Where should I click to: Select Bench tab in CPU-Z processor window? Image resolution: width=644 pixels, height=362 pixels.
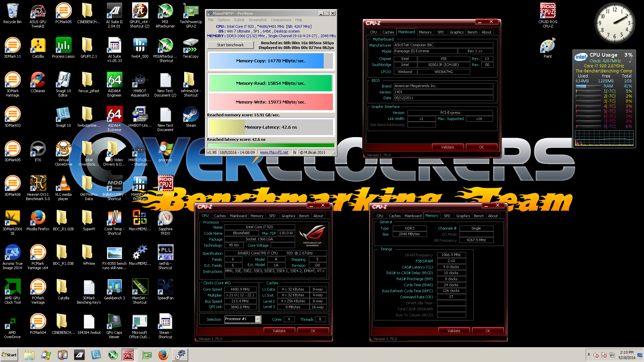tap(304, 216)
